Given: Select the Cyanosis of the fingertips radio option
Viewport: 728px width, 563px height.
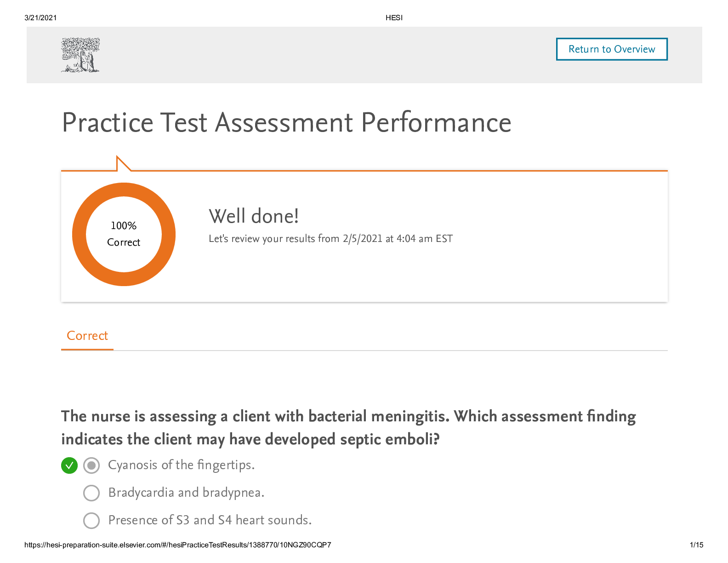Looking at the screenshot, I should (91, 465).
